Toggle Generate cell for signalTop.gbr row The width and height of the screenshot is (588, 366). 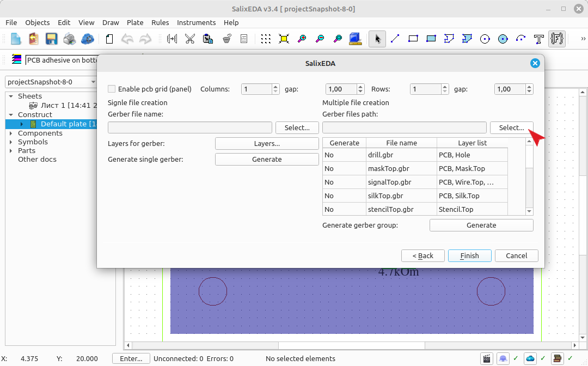click(x=344, y=182)
